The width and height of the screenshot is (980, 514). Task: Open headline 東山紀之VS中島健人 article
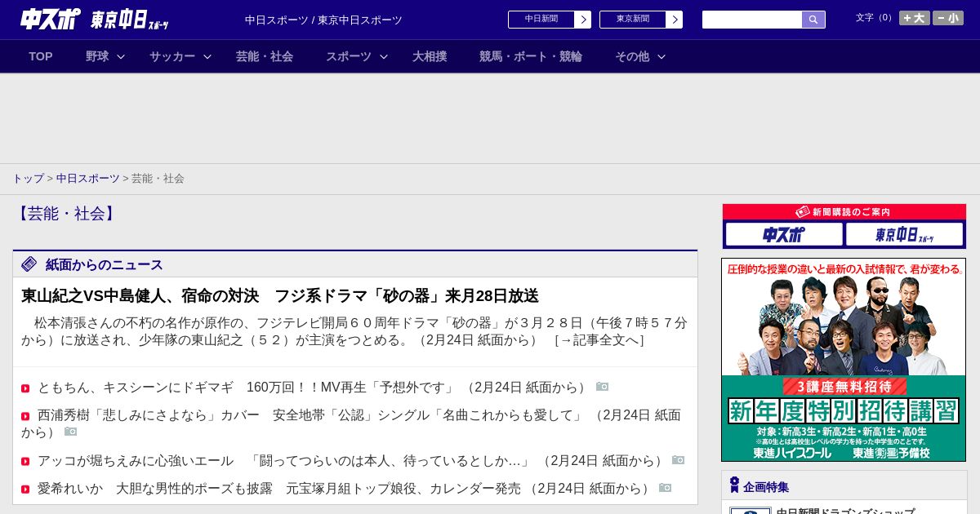click(x=280, y=295)
